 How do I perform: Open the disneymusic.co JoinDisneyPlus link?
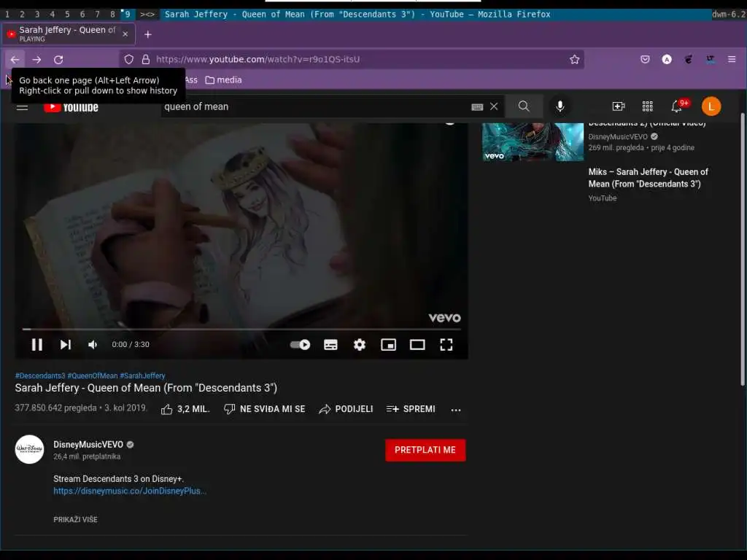130,491
